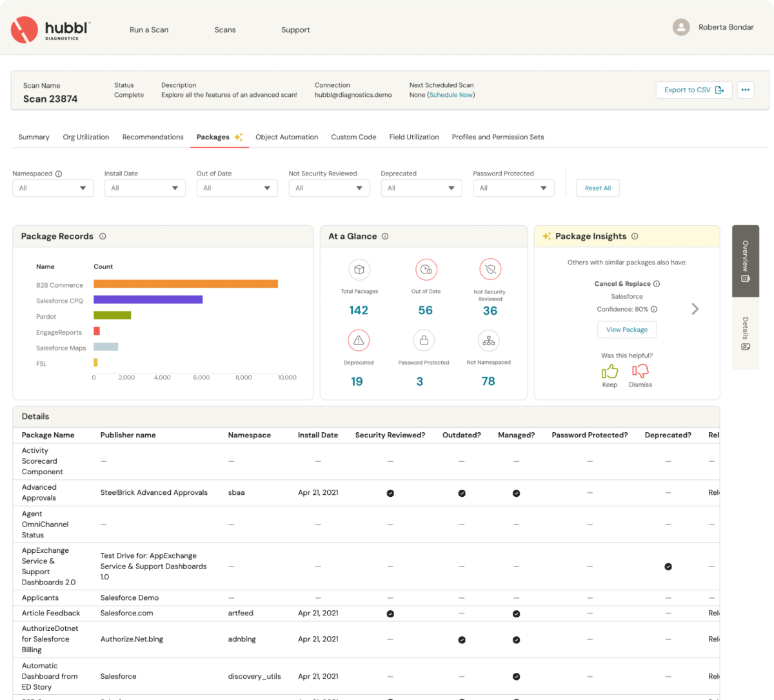Screen dimensions: 774x700
Task: Click the Advanced Approvals Security Reviewed checkmark
Action: pos(390,493)
